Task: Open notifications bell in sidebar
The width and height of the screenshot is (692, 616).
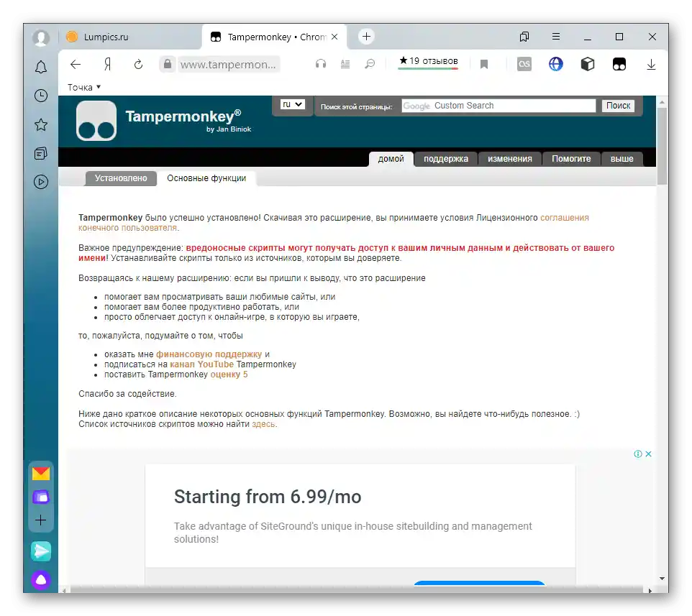Action: tap(41, 67)
